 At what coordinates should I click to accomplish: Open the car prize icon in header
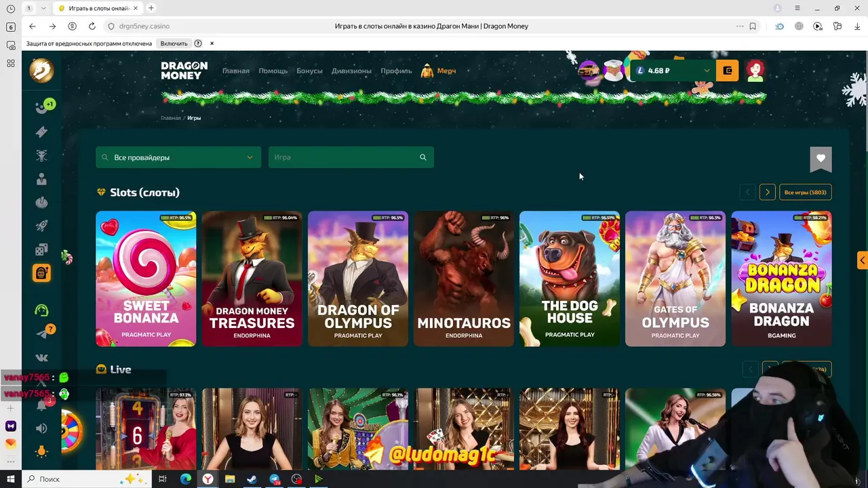point(589,70)
